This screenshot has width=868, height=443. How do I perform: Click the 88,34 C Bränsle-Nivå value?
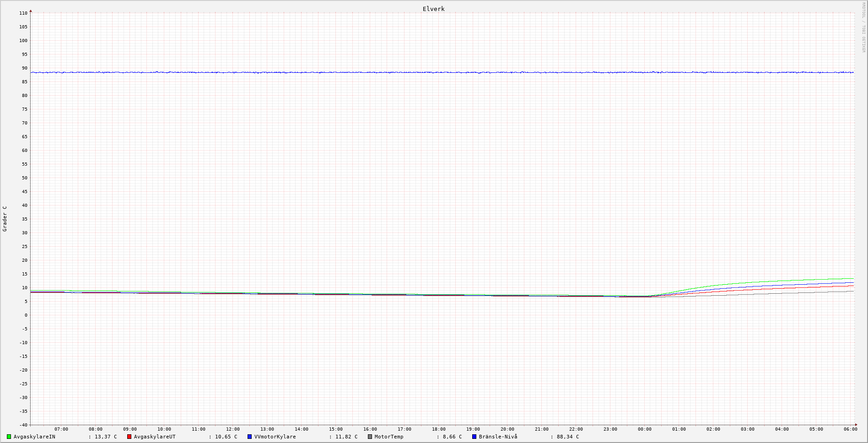[x=567, y=437]
